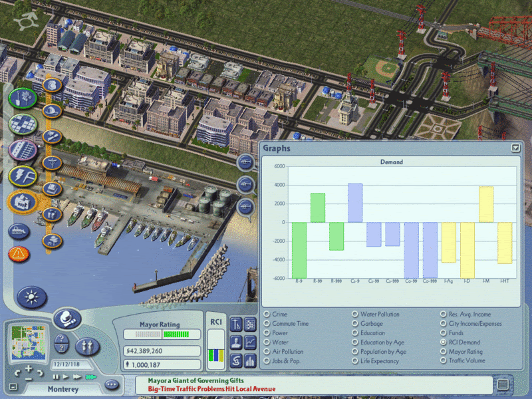
Task: Open the Zones tool menu
Action: (x=23, y=124)
